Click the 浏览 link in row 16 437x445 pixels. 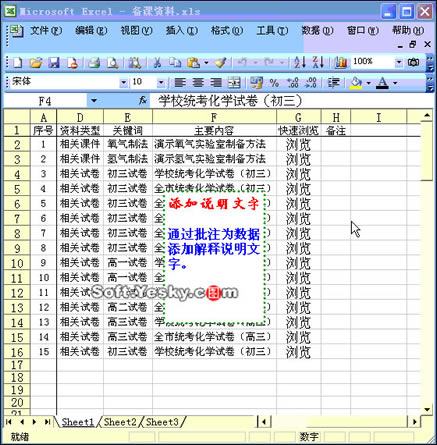tap(298, 352)
